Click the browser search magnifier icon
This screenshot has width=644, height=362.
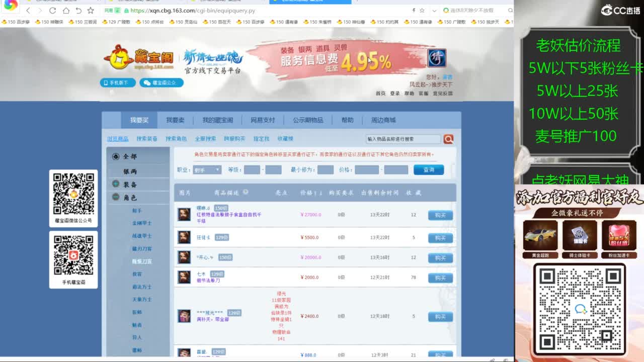tap(510, 10)
